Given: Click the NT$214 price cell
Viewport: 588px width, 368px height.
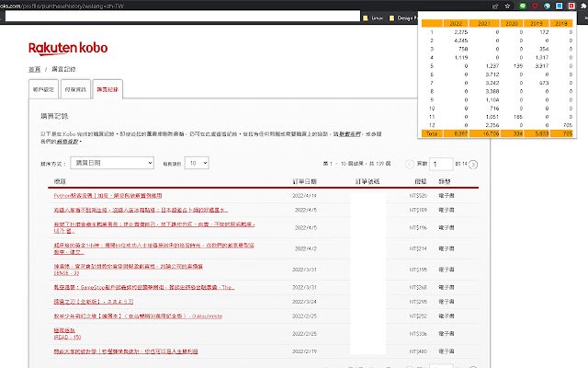Looking at the screenshot, I should point(418,248).
